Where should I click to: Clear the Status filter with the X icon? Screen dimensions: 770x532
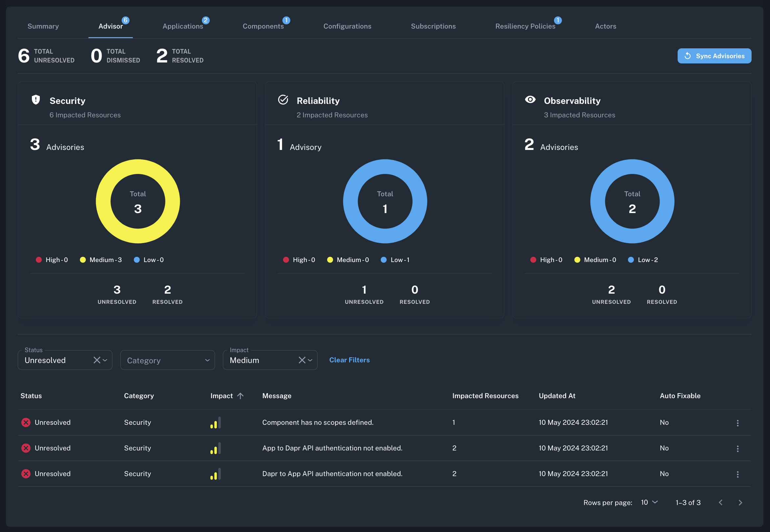pyautogui.click(x=97, y=360)
